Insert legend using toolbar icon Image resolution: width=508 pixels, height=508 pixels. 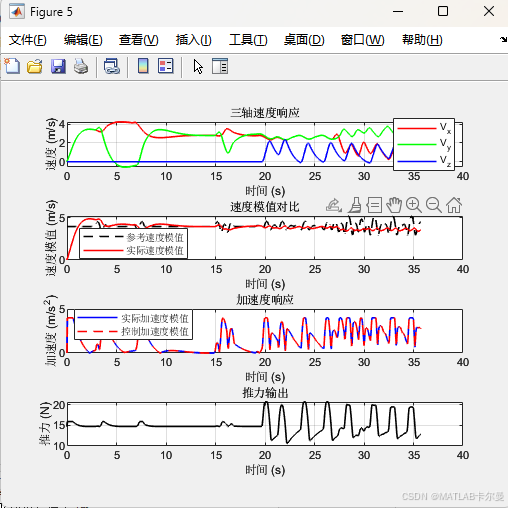[x=166, y=66]
